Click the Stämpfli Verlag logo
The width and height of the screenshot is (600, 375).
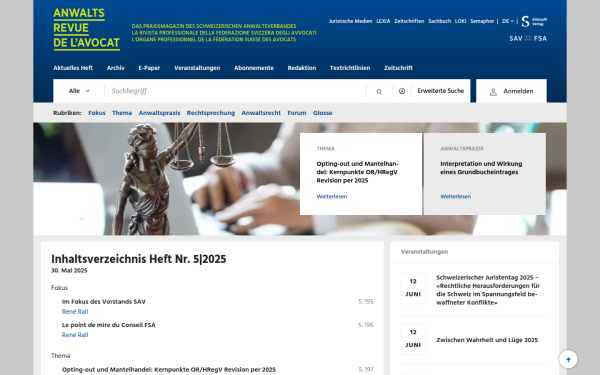[534, 21]
